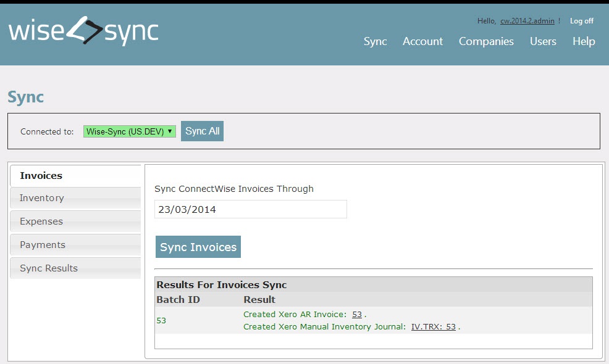Open the Sync menu in header

tap(375, 41)
